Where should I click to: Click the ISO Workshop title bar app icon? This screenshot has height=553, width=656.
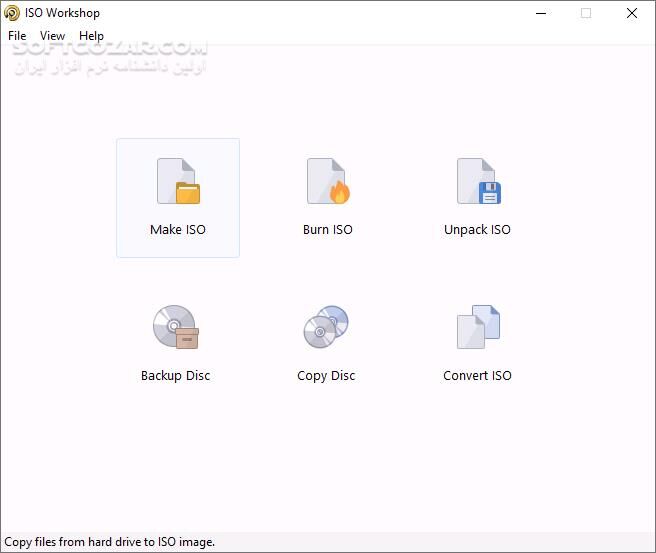(12, 13)
